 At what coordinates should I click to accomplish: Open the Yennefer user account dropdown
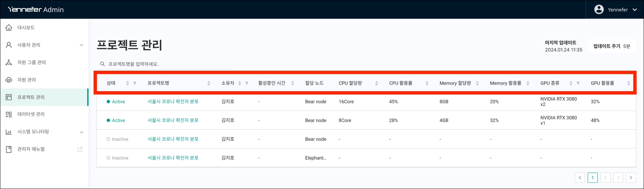click(615, 10)
